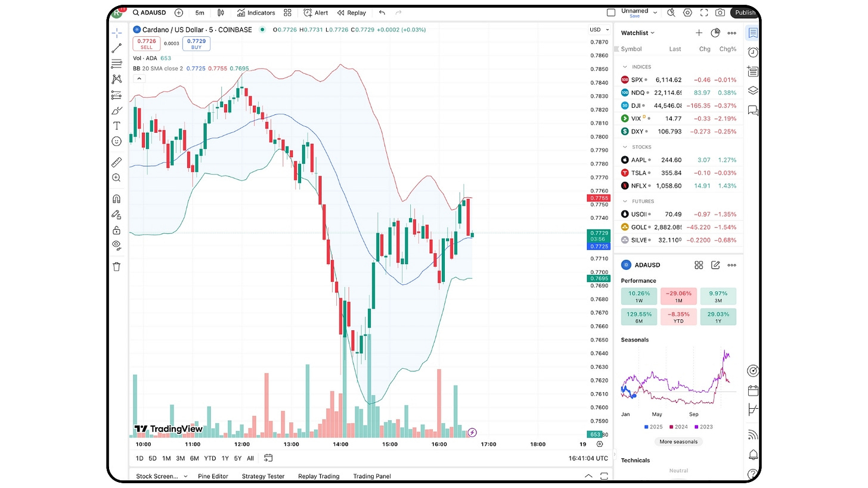Select the ruler measure tool
868x488 pixels.
pos(117,162)
